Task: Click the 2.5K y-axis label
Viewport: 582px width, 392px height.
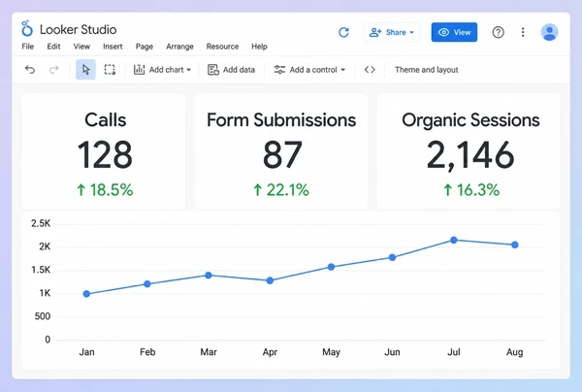Action: (41, 223)
